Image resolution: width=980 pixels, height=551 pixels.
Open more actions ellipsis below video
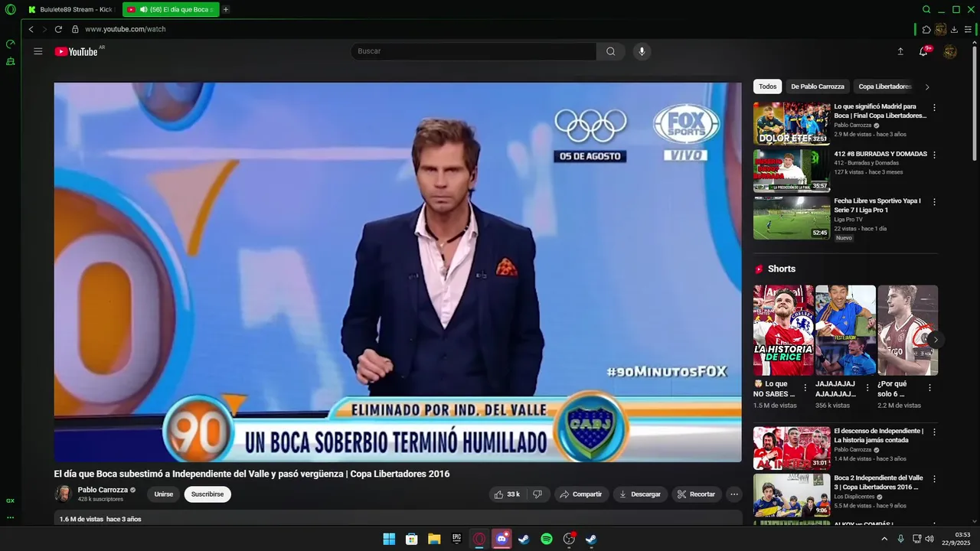pyautogui.click(x=734, y=494)
